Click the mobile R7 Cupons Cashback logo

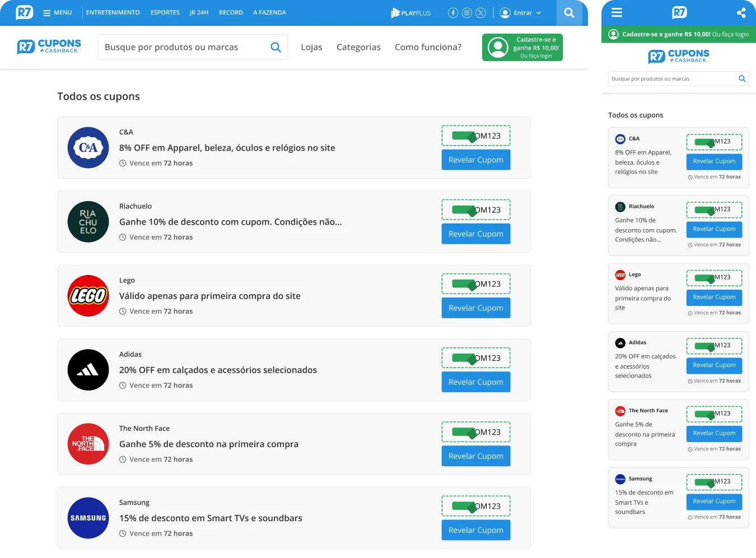679,56
